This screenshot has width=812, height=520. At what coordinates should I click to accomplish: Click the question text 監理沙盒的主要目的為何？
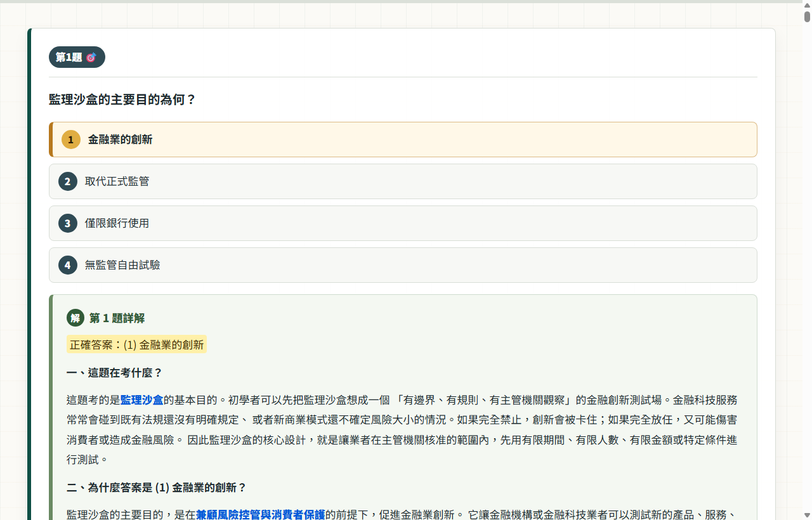[x=122, y=100]
